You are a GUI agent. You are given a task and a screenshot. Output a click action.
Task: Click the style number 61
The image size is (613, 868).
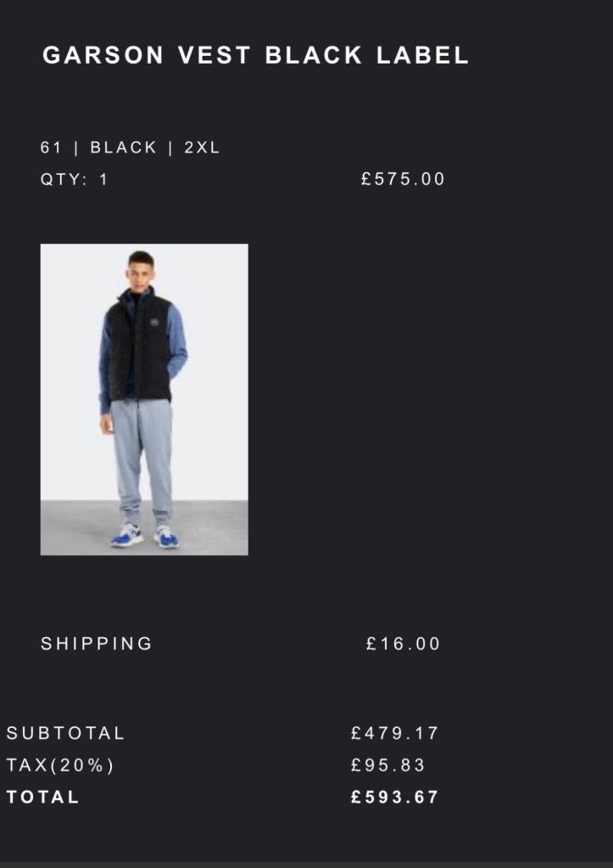51,147
